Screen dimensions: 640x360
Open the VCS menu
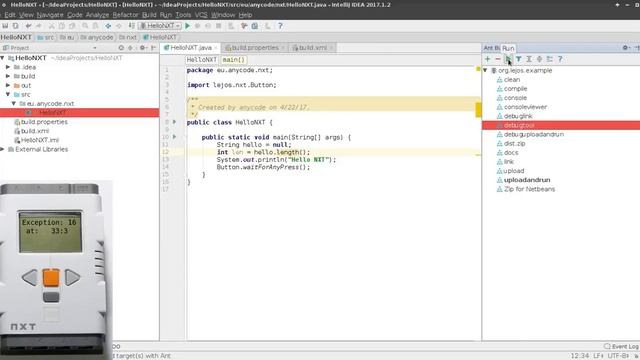(201, 15)
